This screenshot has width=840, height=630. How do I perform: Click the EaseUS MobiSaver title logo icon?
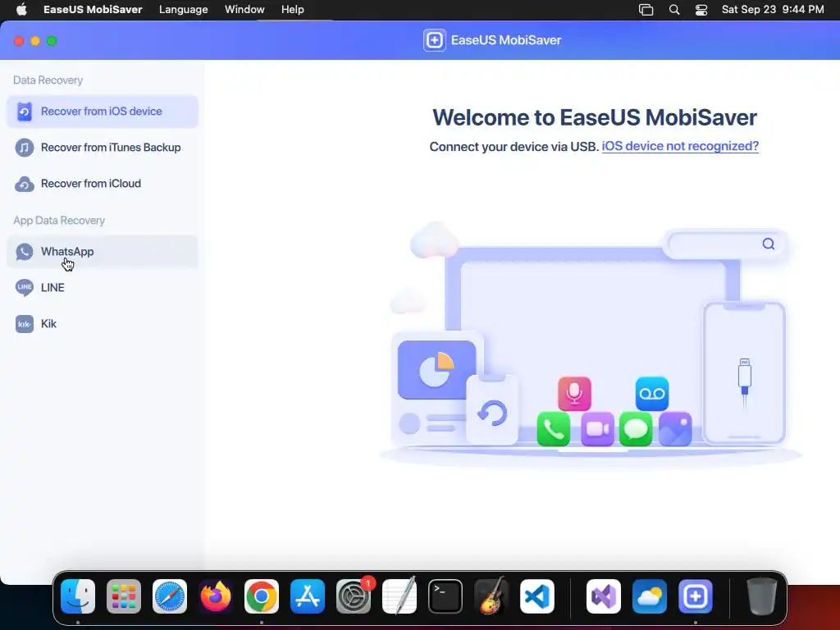click(x=434, y=40)
